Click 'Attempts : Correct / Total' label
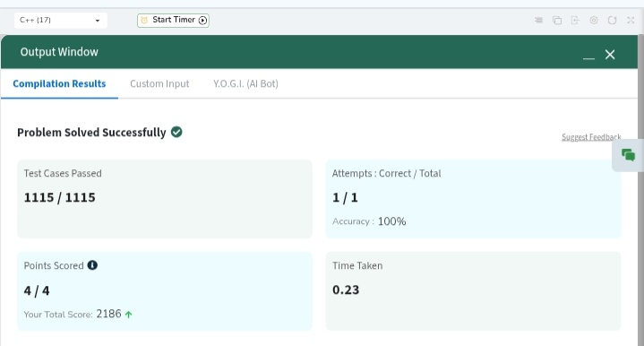 pos(386,173)
